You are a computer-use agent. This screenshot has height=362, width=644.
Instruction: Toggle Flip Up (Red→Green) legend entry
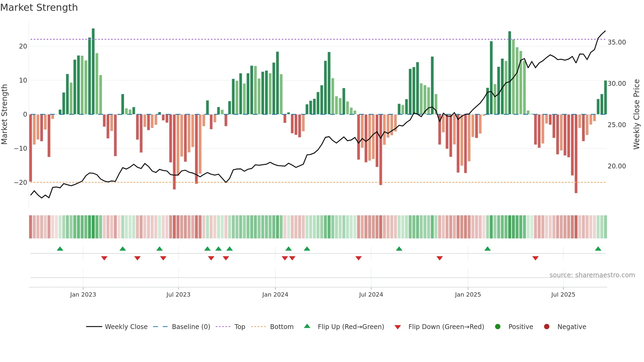(344, 327)
